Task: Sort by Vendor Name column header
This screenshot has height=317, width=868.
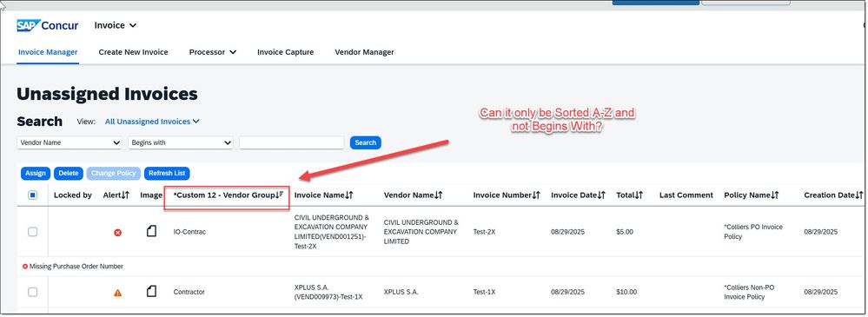Action: point(413,195)
